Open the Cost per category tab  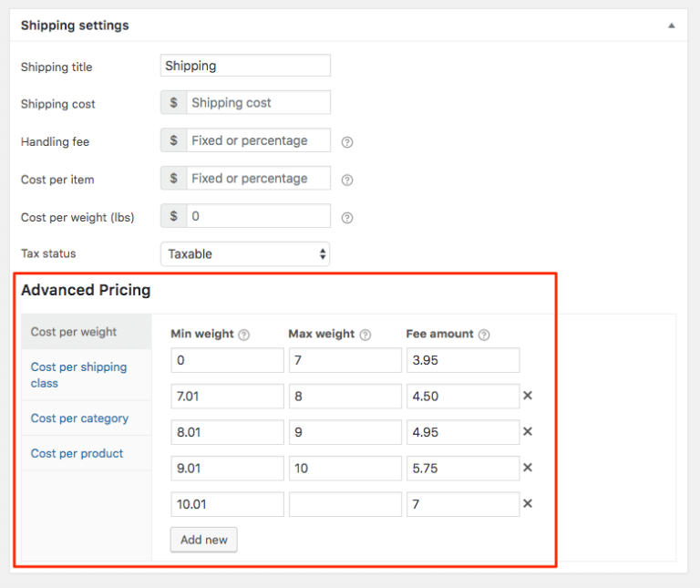tap(79, 418)
